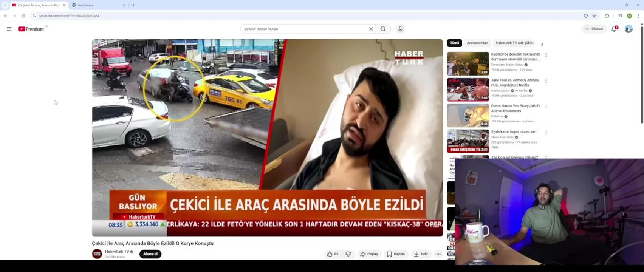Open options for 5 yıla kadar video
Viewport: 644px width, 272px height.
click(546, 133)
